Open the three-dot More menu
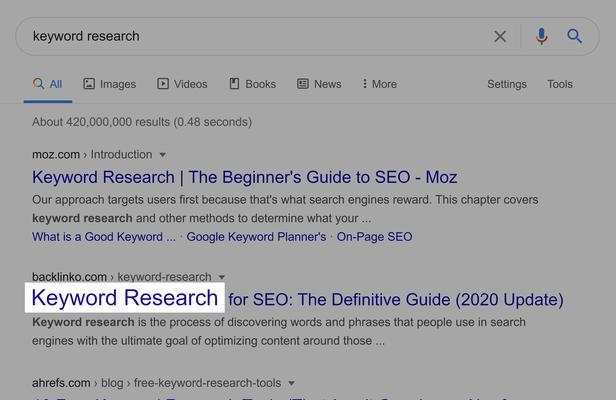This screenshot has height=400, width=616. [x=365, y=84]
